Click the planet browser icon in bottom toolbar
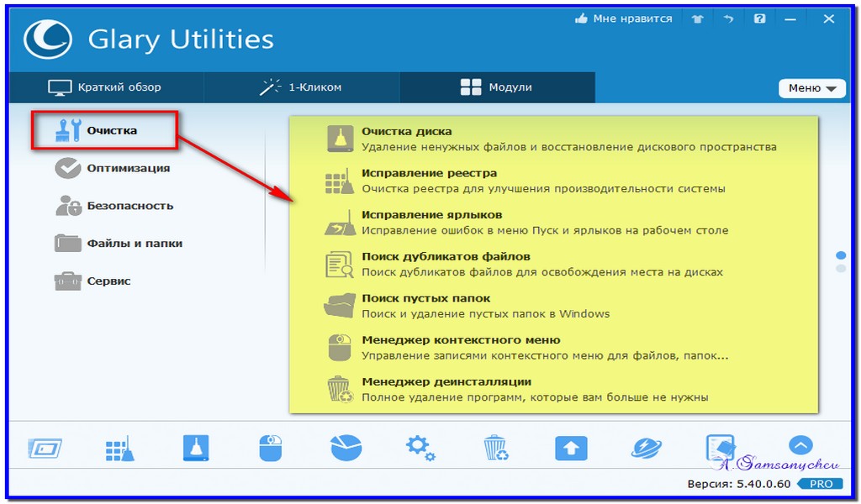861x504 pixels. [x=647, y=448]
